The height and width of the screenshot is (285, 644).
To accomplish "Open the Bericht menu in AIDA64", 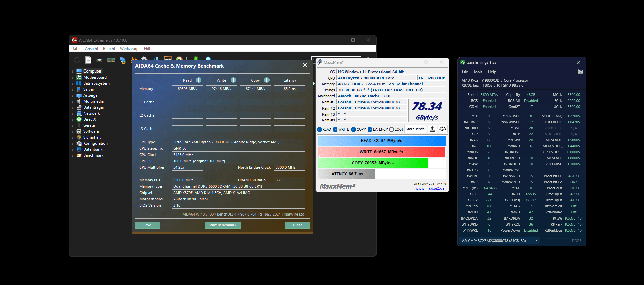I will pos(109,49).
